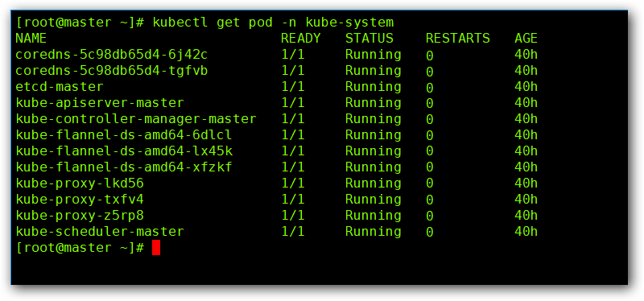Click the READY column header
The width and height of the screenshot is (644, 301).
300,39
